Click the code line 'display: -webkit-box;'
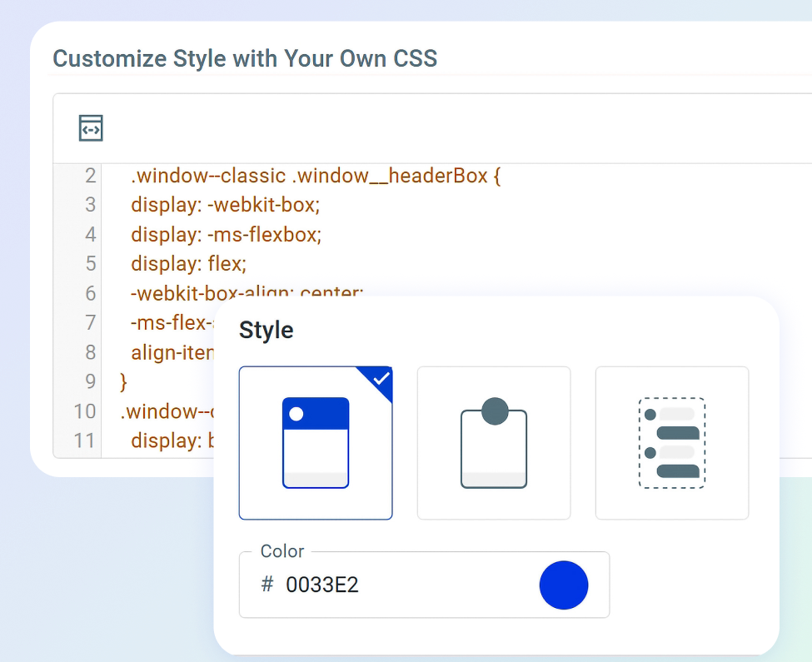Viewport: 812px width, 662px height. (225, 205)
